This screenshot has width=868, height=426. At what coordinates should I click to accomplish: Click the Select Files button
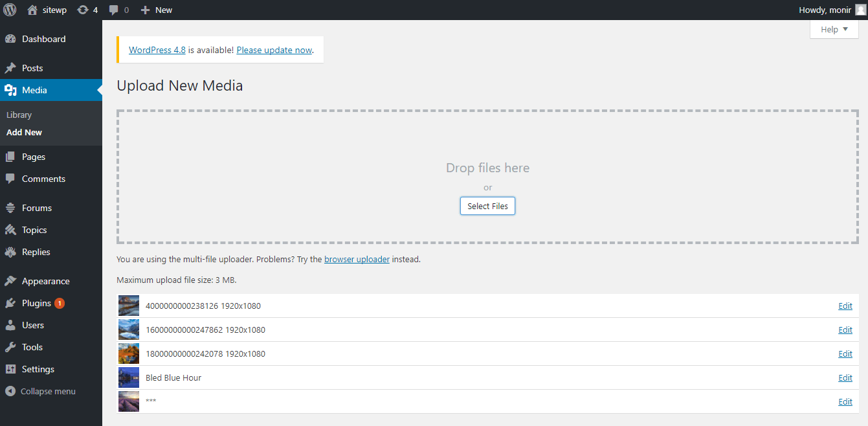(487, 206)
